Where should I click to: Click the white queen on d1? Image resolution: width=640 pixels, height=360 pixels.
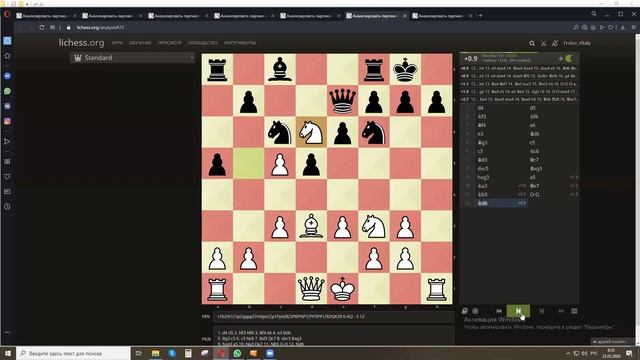pos(311,289)
